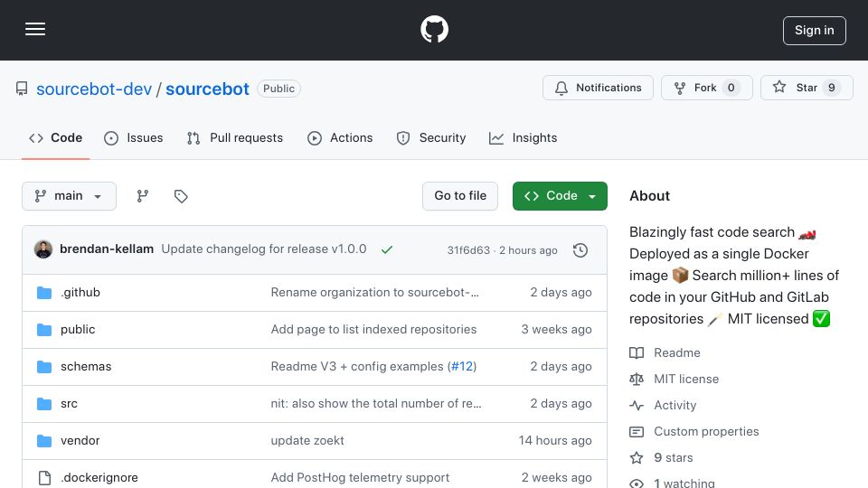This screenshot has width=868, height=488.
Task: Click the schemas folder icon
Action: 44,367
